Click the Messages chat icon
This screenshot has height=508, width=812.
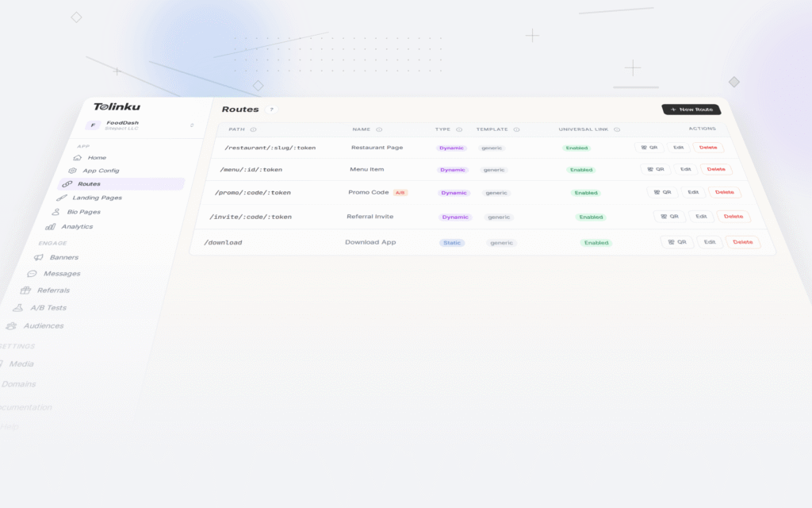pyautogui.click(x=30, y=273)
